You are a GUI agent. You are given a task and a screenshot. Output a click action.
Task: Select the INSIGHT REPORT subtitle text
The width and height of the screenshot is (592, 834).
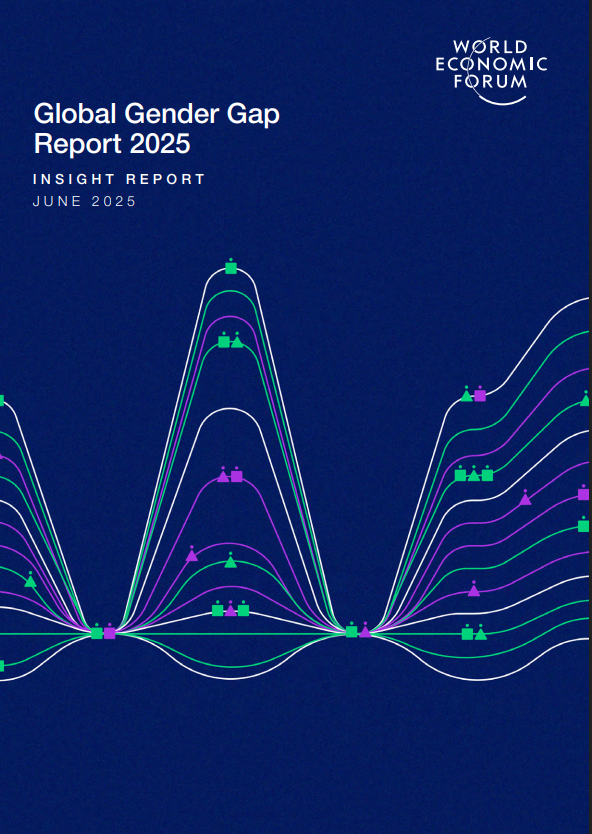[119, 179]
